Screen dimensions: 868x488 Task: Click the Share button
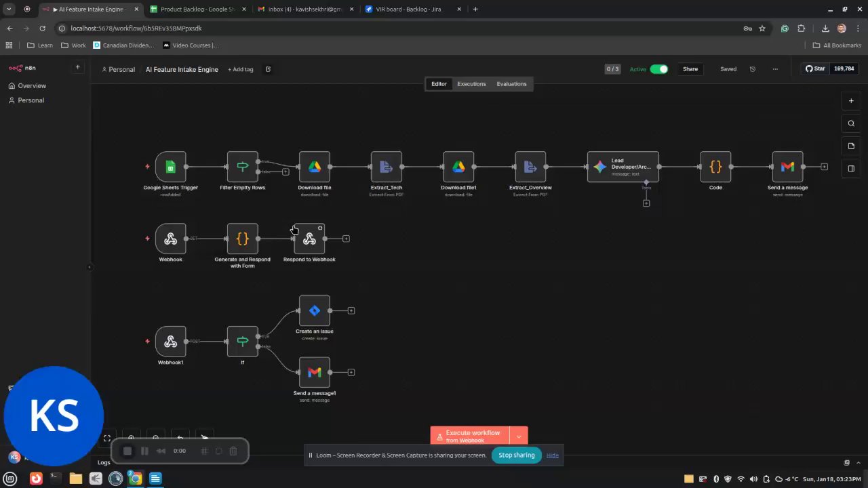coord(690,69)
